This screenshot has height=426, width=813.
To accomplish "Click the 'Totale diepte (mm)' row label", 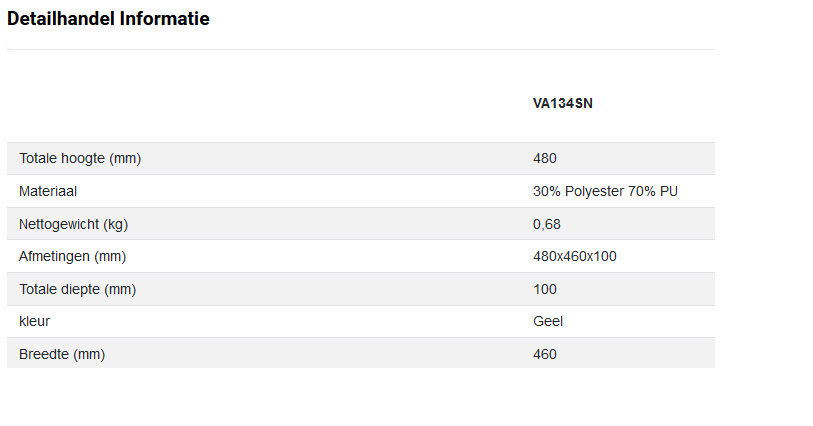I will (77, 289).
